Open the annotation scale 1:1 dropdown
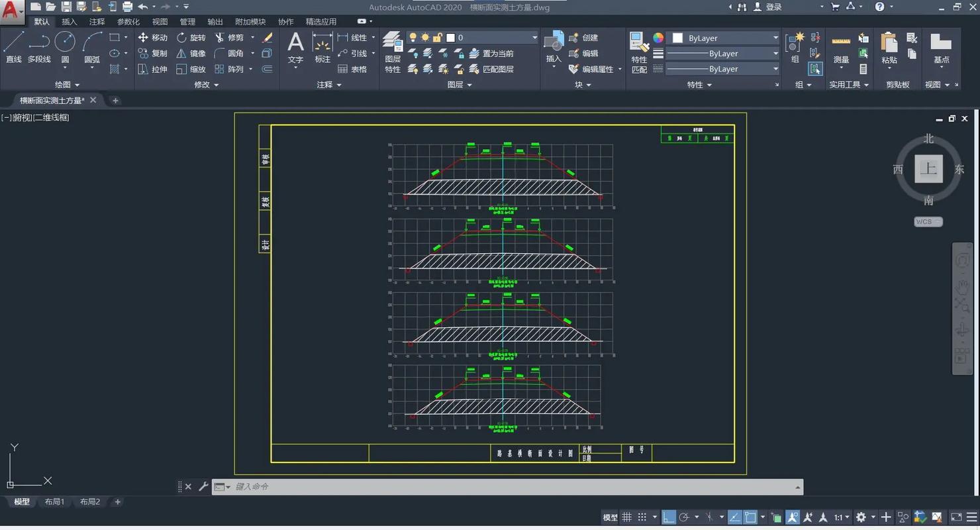 (842, 517)
